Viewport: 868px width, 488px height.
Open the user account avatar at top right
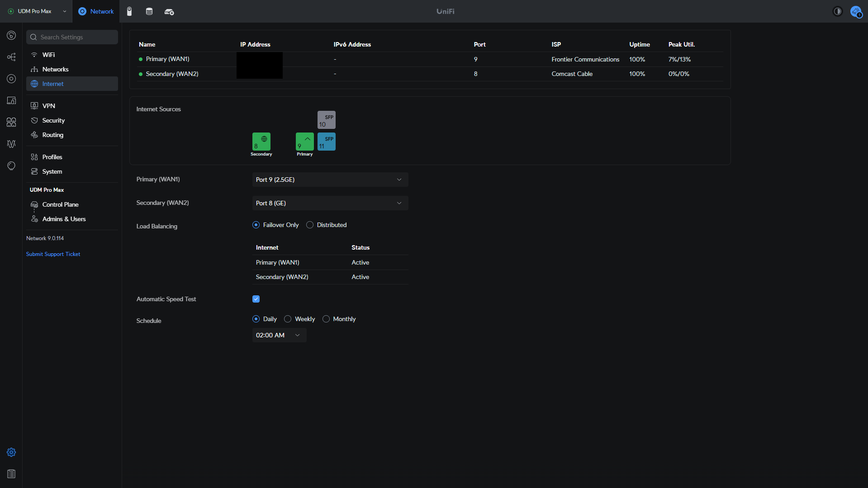click(856, 11)
